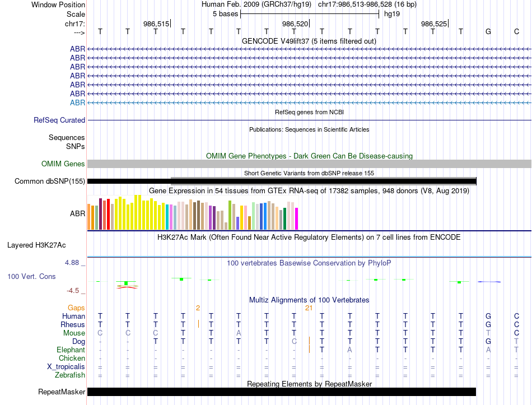Click the gap count 2 in Gaps row
This screenshot has height=405, width=532.
198,308
